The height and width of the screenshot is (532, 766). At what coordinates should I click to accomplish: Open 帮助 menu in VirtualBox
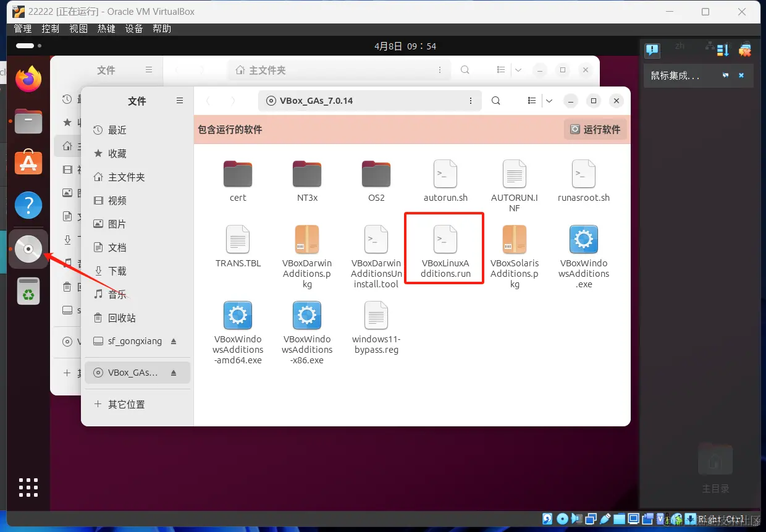(x=162, y=29)
